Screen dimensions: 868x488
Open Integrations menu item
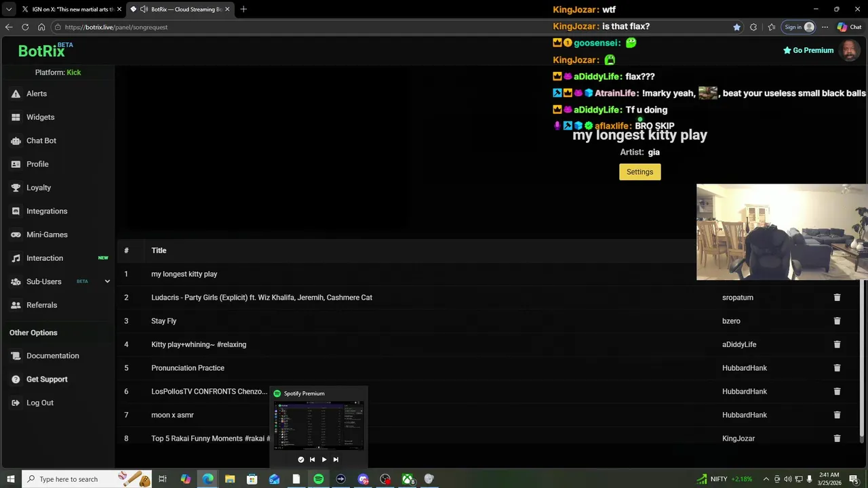tap(47, 211)
